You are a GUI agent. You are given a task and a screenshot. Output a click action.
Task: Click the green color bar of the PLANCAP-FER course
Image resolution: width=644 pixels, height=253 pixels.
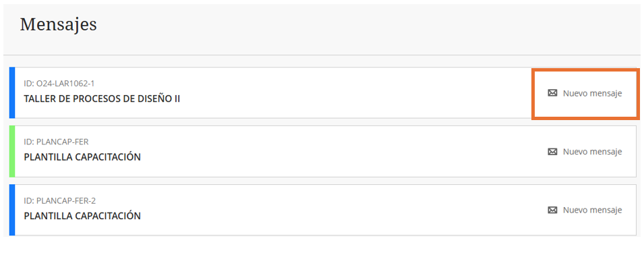[12, 151]
